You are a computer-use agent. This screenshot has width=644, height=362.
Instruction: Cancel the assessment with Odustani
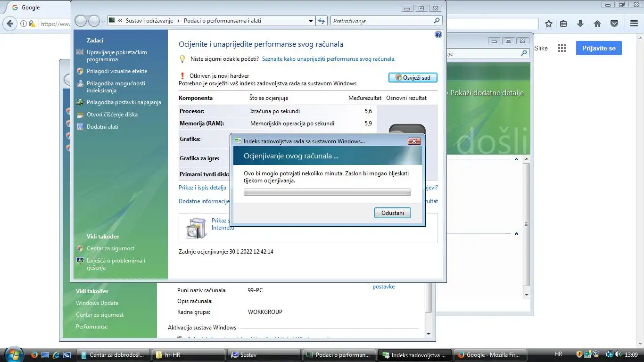pos(393,213)
